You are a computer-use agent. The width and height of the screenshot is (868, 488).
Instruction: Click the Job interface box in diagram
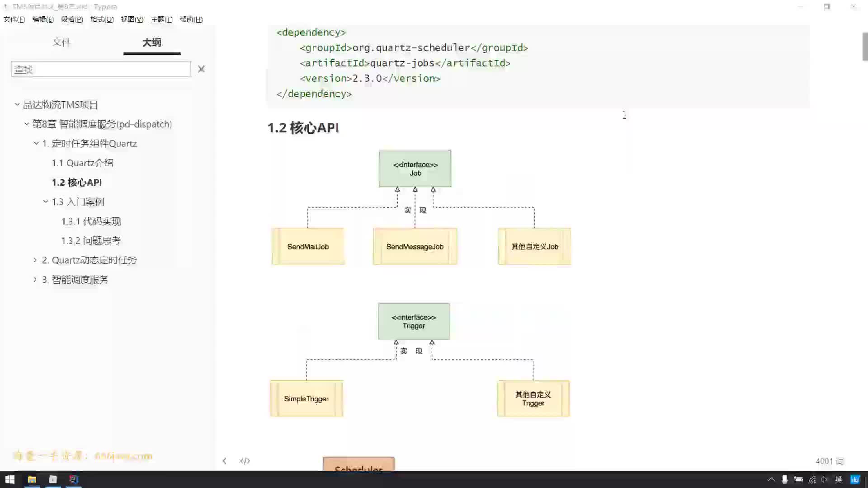(415, 169)
